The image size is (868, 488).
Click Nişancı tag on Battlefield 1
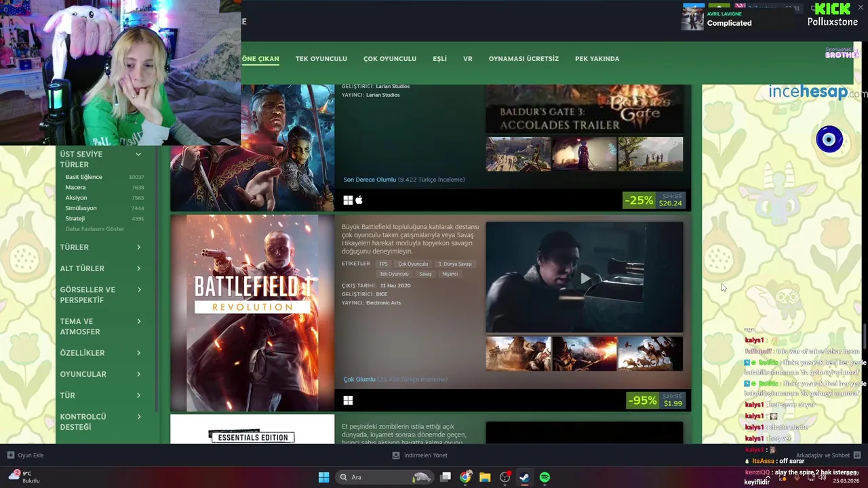pos(450,274)
